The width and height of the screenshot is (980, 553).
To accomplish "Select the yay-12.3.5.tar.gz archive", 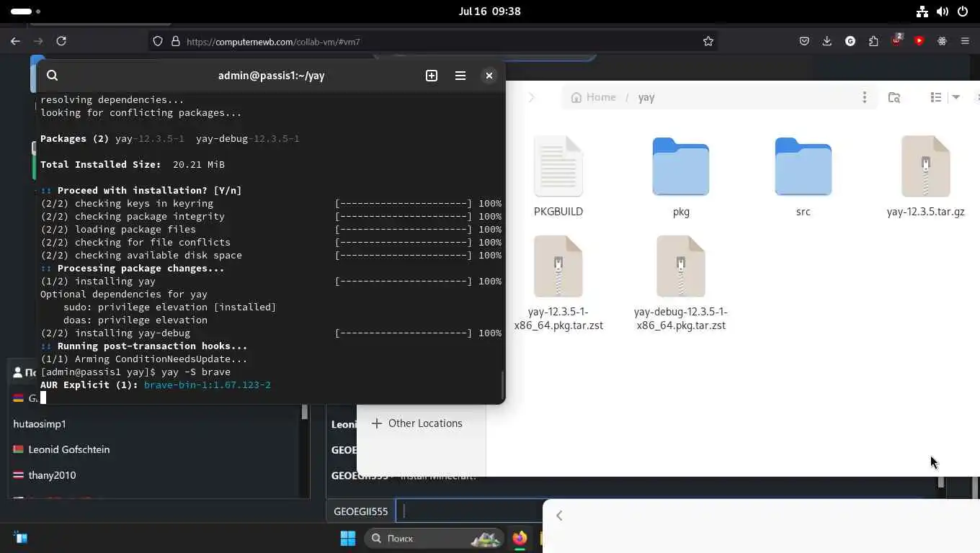I will coord(926,176).
